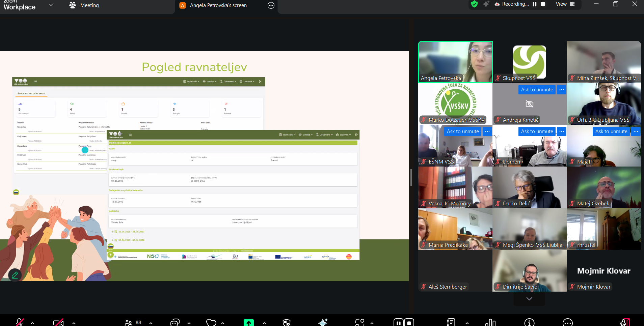Open the polls bar chart icon
Image resolution: width=644 pixels, height=326 pixels.
(490, 323)
